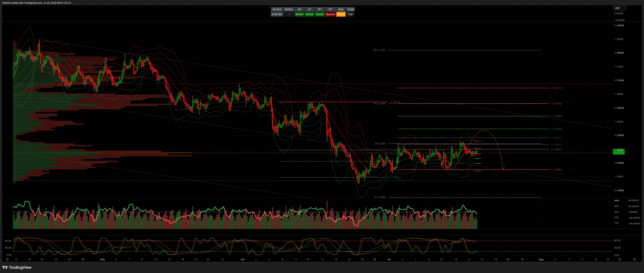Click the (1.14672) grey level label
The height and width of the screenshot is (273, 644).
[556, 144]
